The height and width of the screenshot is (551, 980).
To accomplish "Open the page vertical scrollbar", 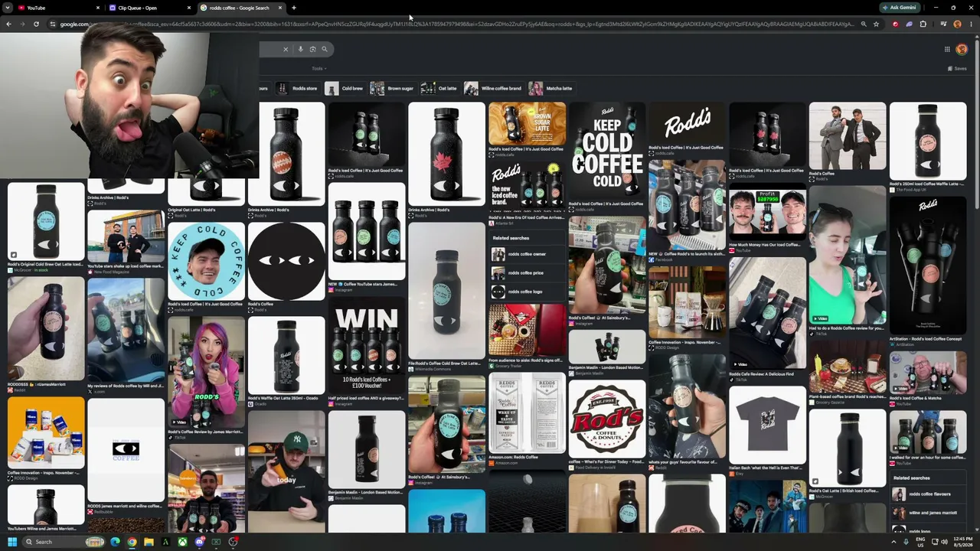I will [x=976, y=122].
